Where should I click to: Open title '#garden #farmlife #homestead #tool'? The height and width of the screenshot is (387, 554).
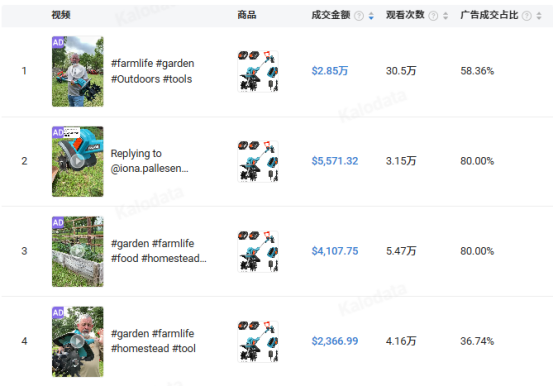[153, 341]
